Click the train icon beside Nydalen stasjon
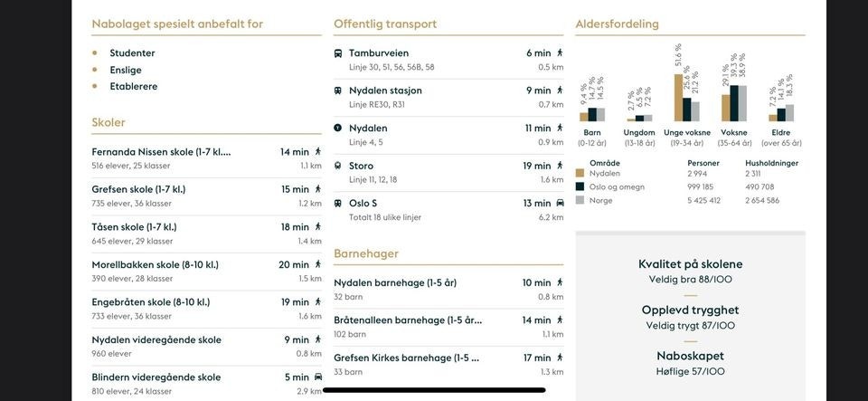This screenshot has width=868, height=401. click(338, 91)
